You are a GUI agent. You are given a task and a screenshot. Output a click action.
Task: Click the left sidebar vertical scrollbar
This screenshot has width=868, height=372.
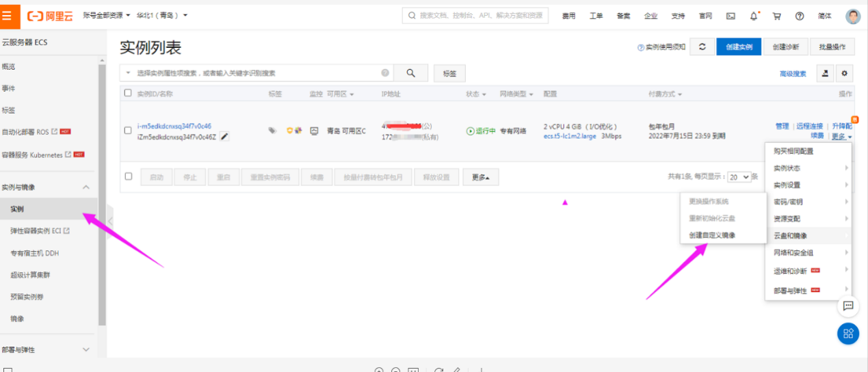point(102,195)
